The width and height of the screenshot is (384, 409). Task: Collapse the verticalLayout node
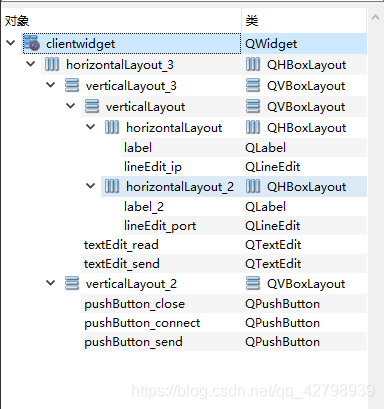71,106
